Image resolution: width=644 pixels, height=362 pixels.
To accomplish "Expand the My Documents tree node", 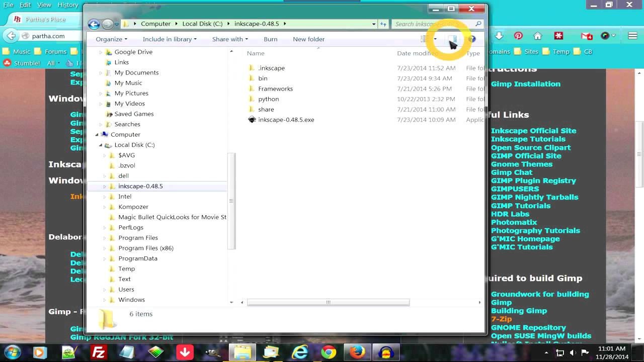I will click(x=100, y=73).
